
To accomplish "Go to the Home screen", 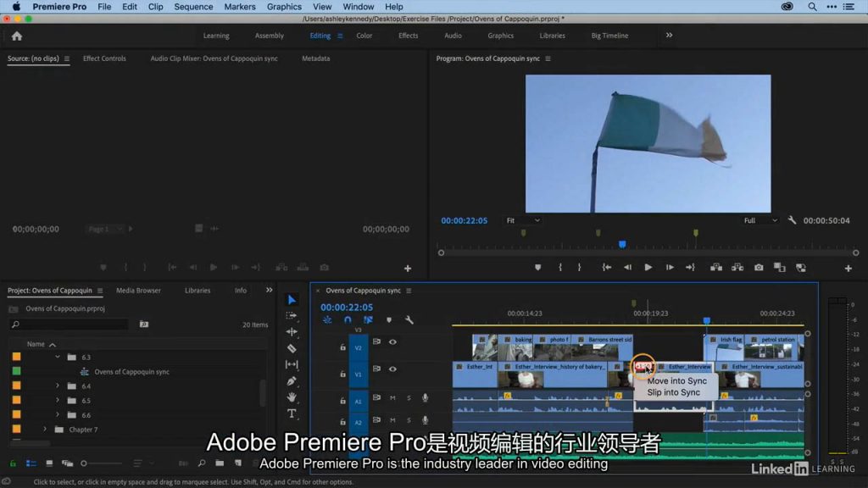I will coord(17,36).
